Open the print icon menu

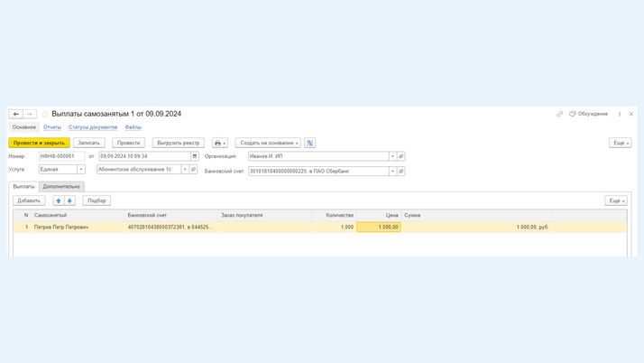tap(220, 143)
